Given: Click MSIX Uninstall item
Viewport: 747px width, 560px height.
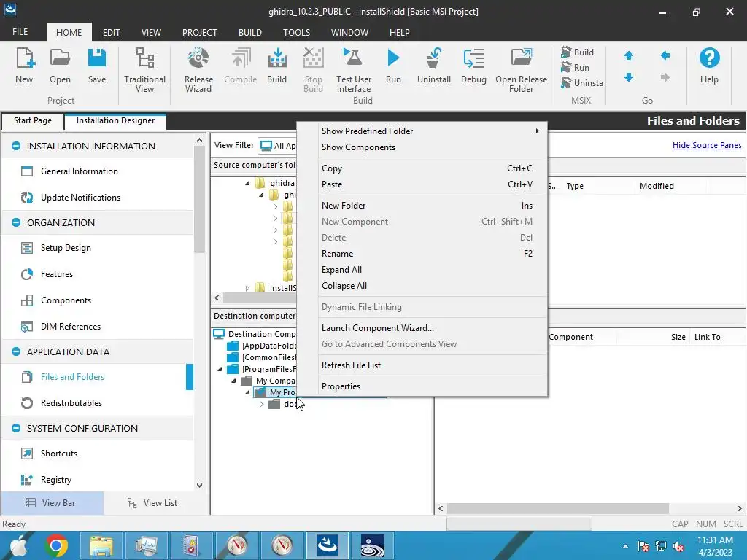Looking at the screenshot, I should tap(581, 83).
